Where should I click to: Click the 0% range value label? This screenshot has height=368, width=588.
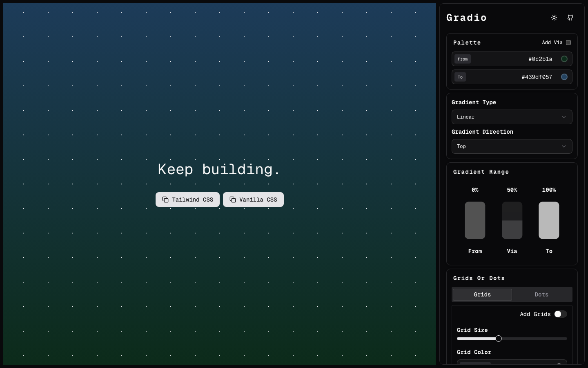click(x=475, y=190)
